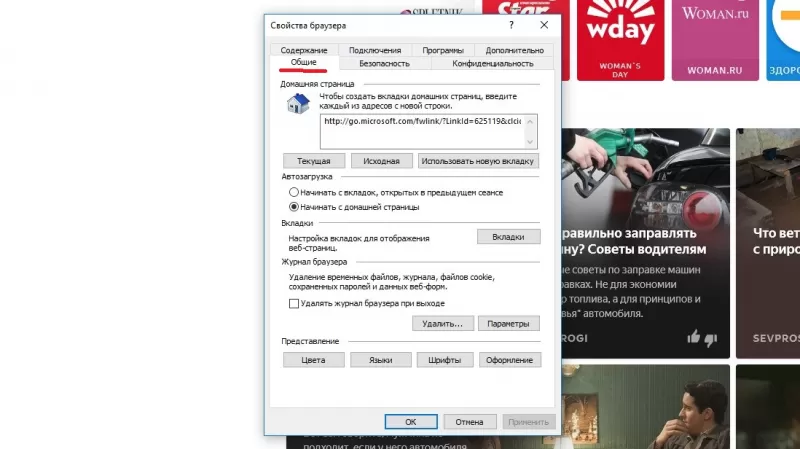Open the wday tile in browser page
Screen dimensions: 800x449
(x=620, y=40)
